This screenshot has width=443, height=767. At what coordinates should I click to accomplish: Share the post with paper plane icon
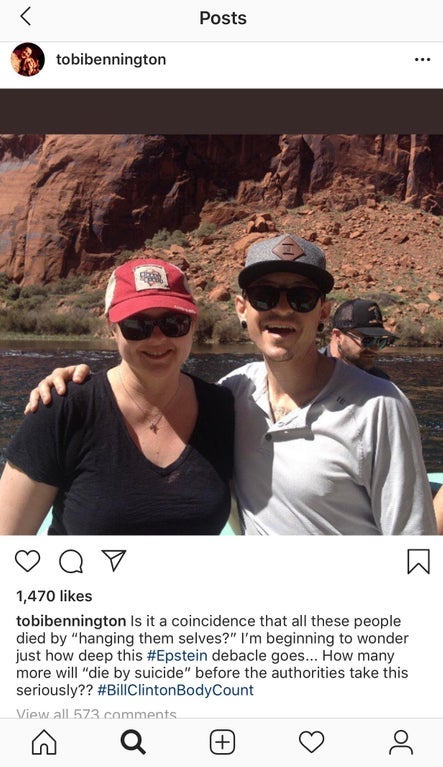pos(114,560)
